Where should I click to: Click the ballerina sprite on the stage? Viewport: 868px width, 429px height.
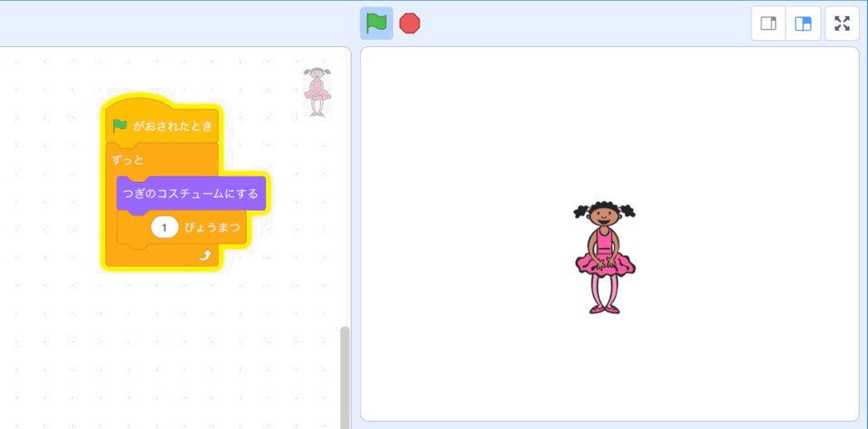(x=605, y=257)
